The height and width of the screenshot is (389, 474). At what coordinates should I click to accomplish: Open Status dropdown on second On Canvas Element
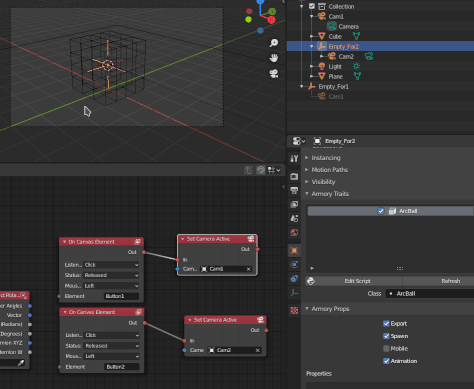(x=112, y=346)
